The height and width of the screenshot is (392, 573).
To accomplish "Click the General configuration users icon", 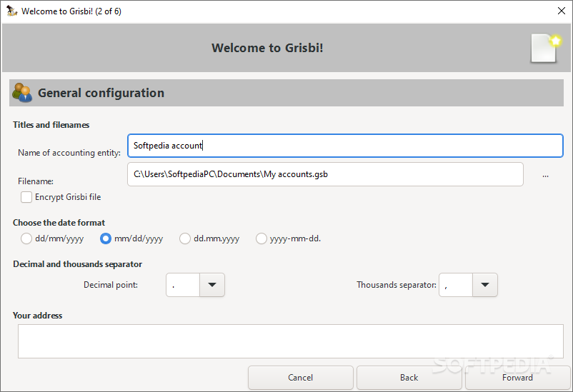I will 22,93.
